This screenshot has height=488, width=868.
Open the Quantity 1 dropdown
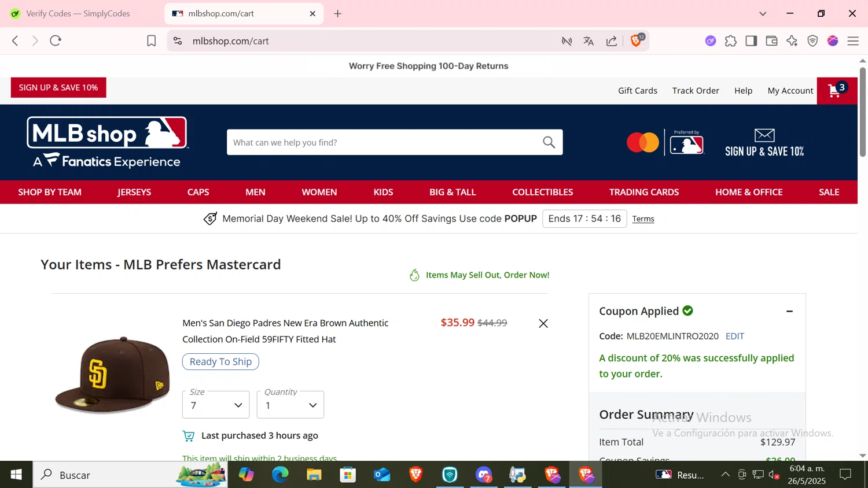point(290,405)
